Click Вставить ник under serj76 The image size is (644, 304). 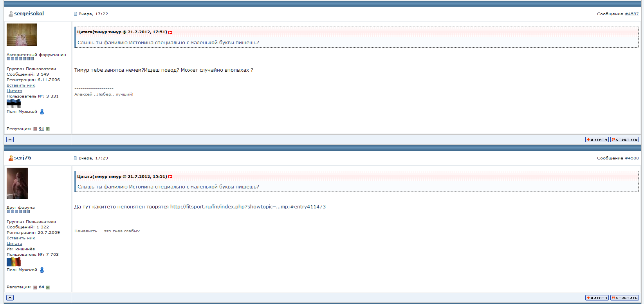[21, 238]
